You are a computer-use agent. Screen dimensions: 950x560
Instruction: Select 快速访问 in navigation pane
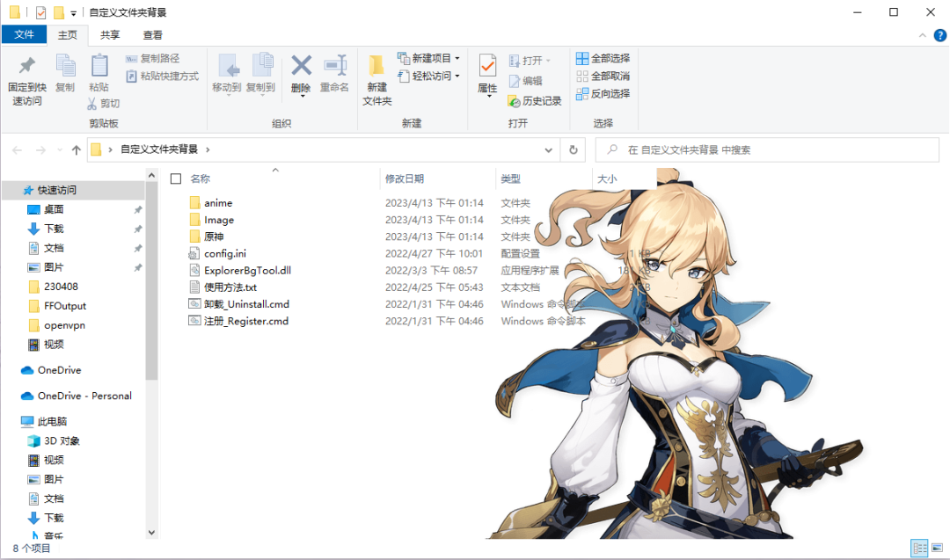tap(57, 190)
